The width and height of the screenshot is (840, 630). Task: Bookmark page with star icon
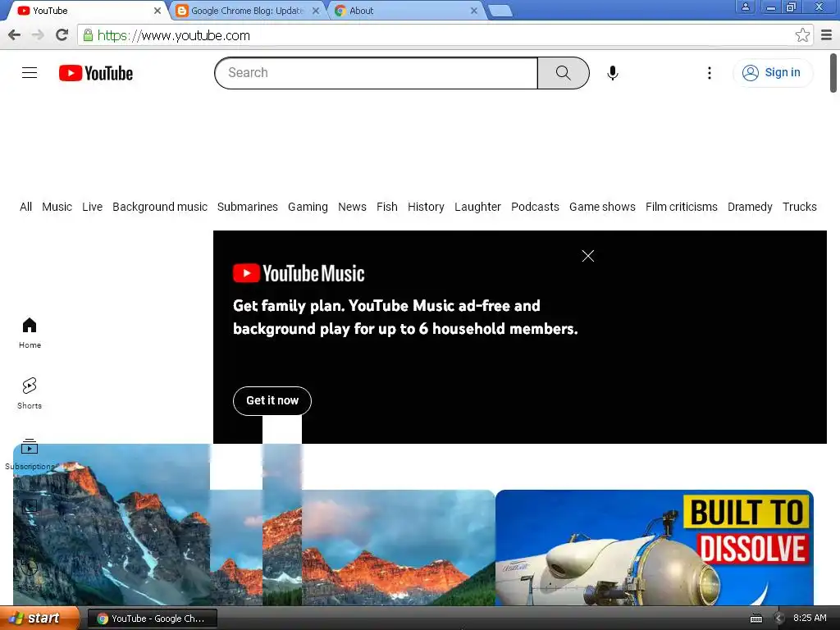coord(802,35)
